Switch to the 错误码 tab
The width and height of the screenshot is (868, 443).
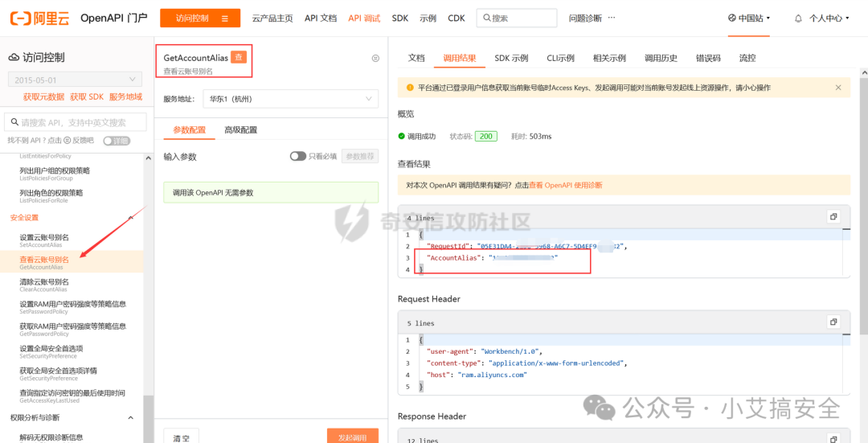(x=709, y=58)
